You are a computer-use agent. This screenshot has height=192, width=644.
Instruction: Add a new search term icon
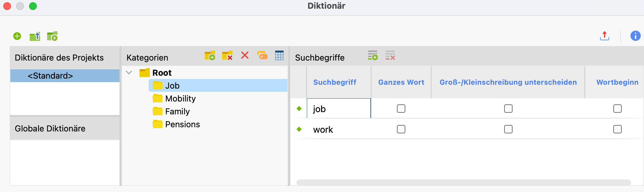pyautogui.click(x=373, y=55)
